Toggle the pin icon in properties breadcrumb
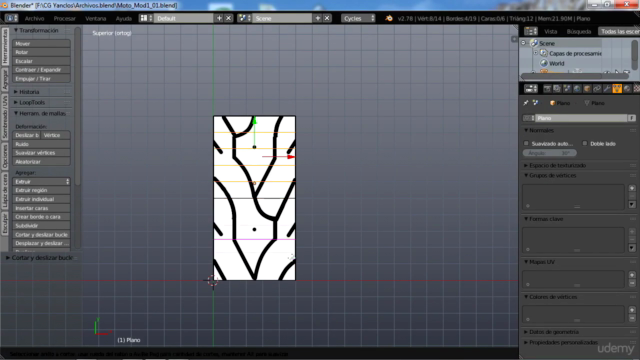The image size is (640, 360). [526, 103]
